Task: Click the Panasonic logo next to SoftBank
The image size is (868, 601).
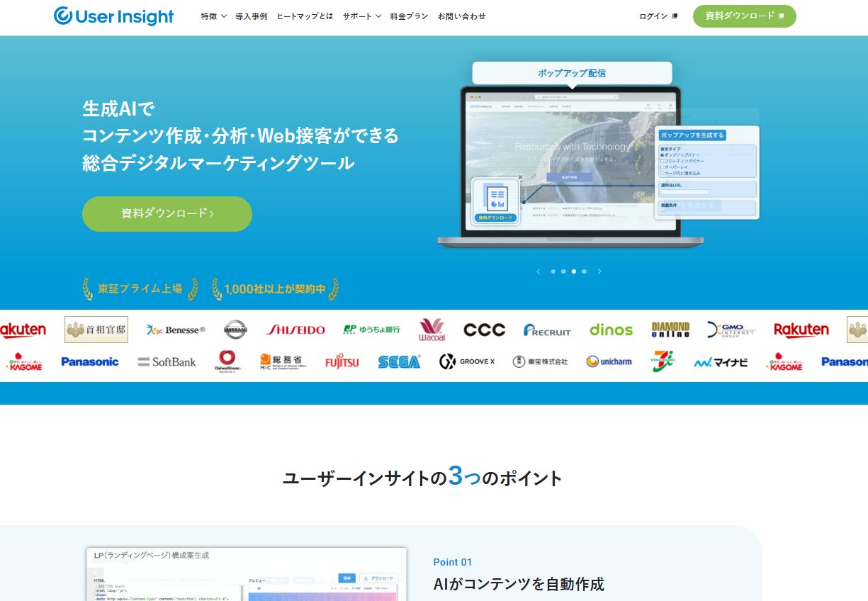Action: click(90, 361)
